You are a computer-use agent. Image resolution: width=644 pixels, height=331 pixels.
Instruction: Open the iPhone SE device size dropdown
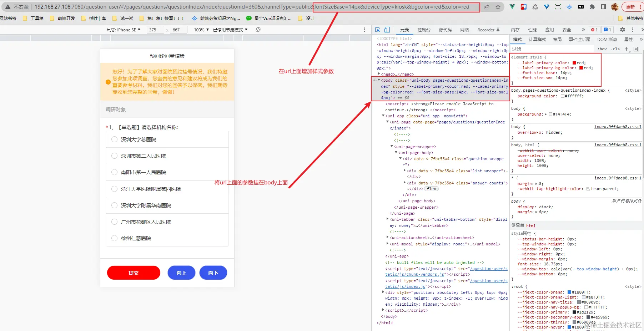[x=124, y=30]
